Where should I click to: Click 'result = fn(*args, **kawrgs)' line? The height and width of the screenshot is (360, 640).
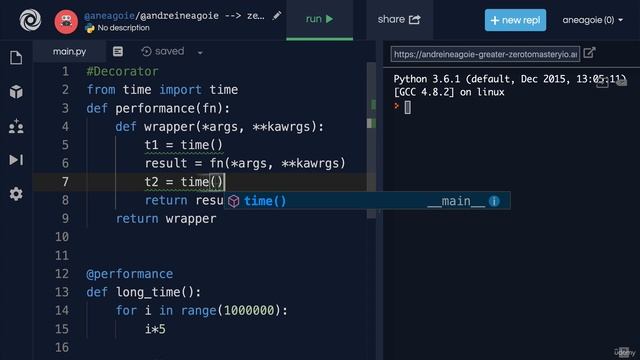click(245, 163)
